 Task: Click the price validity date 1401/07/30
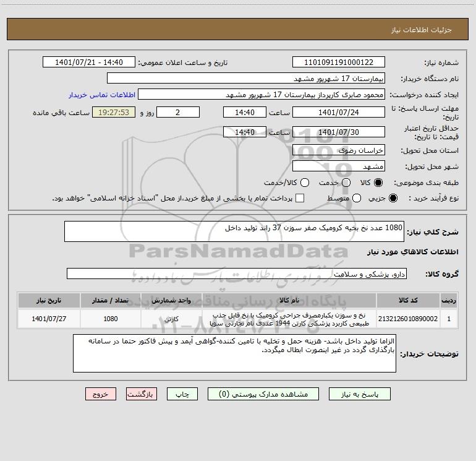click(339, 132)
